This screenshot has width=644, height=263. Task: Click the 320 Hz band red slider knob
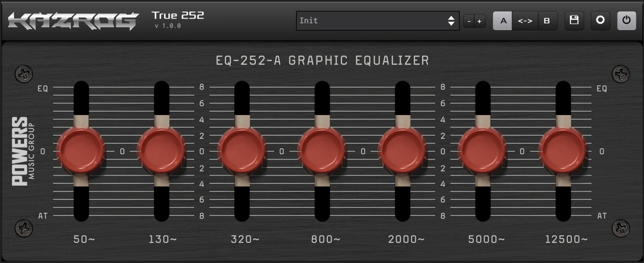242,151
